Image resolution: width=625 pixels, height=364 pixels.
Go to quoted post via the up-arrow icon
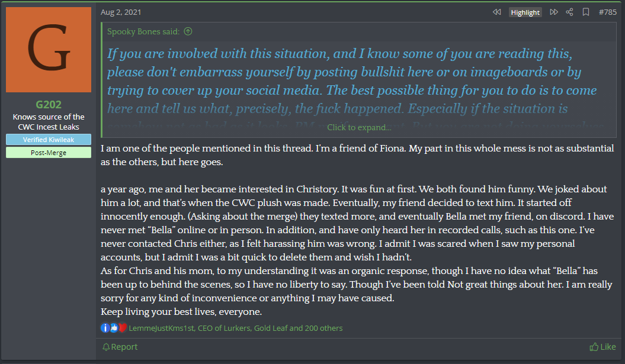[x=188, y=31]
